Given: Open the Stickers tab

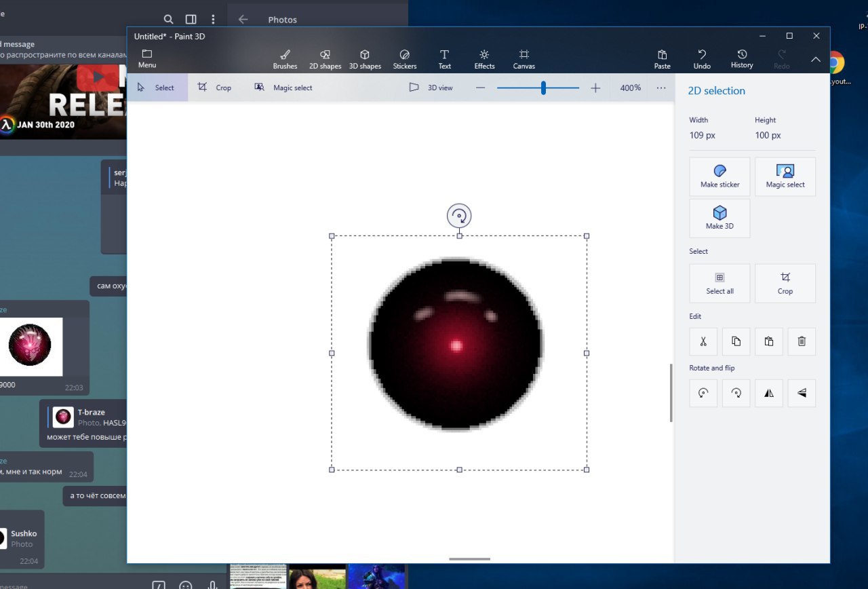Looking at the screenshot, I should tap(405, 59).
